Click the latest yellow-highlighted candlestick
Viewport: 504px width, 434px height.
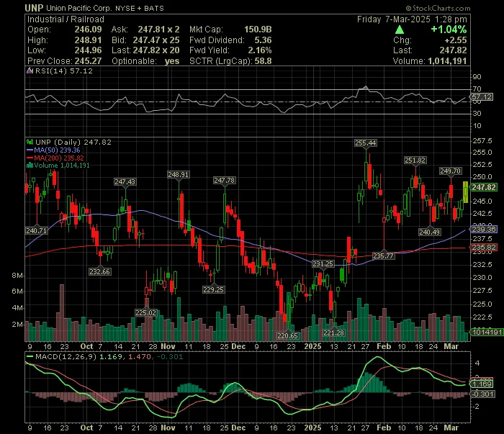[x=465, y=192]
